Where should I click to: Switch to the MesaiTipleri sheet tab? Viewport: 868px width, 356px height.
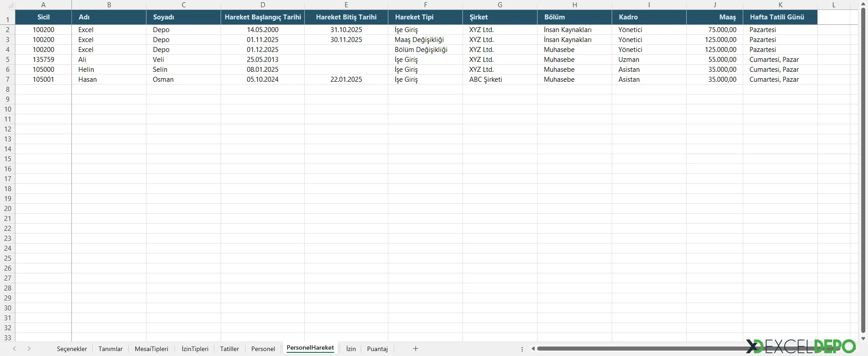click(151, 349)
